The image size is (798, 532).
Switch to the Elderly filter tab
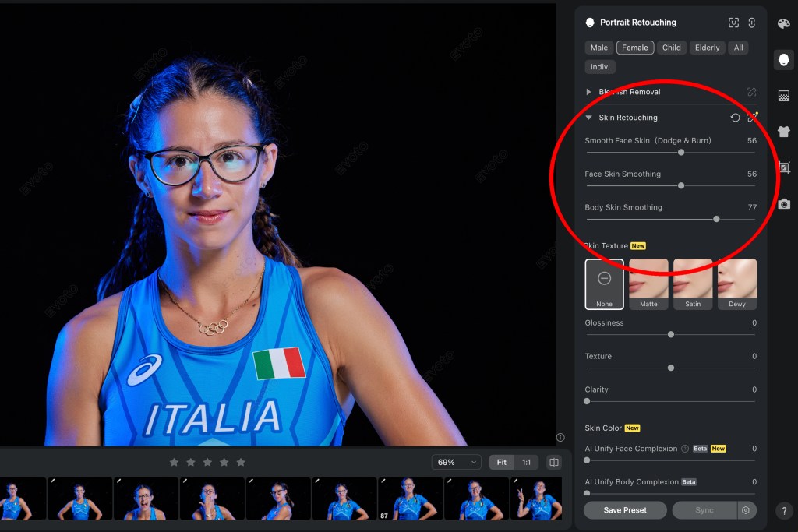(x=707, y=48)
